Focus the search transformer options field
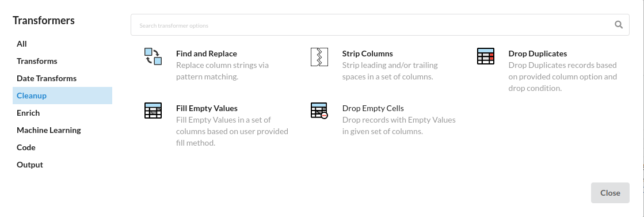The height and width of the screenshot is (217, 644). coord(380,25)
